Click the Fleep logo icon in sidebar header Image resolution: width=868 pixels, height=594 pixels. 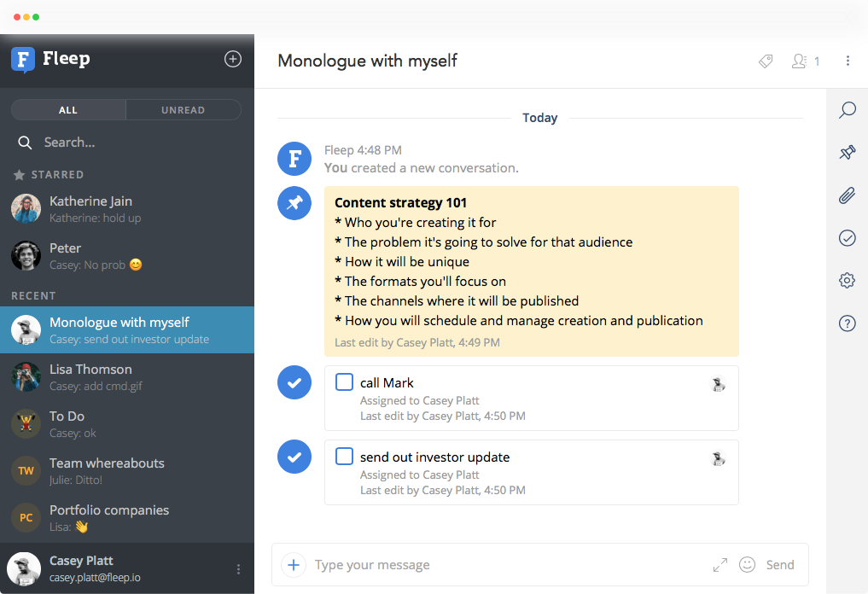[23, 60]
